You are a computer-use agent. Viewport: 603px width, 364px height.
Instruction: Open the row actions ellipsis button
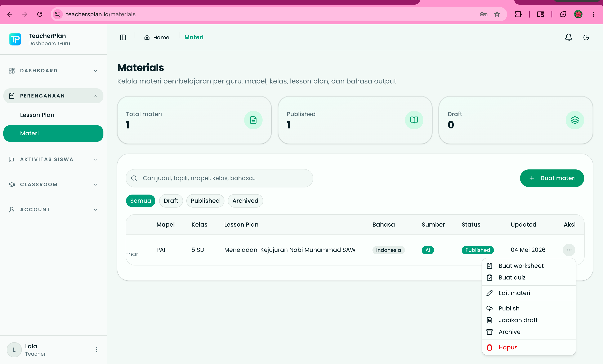569,250
